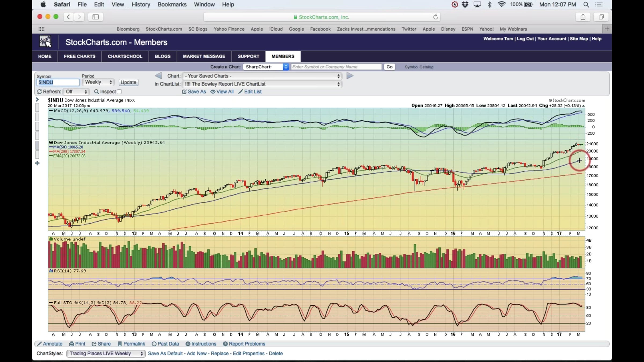Screen dimensions: 644x362
Task: Click the Update button
Action: click(x=128, y=82)
